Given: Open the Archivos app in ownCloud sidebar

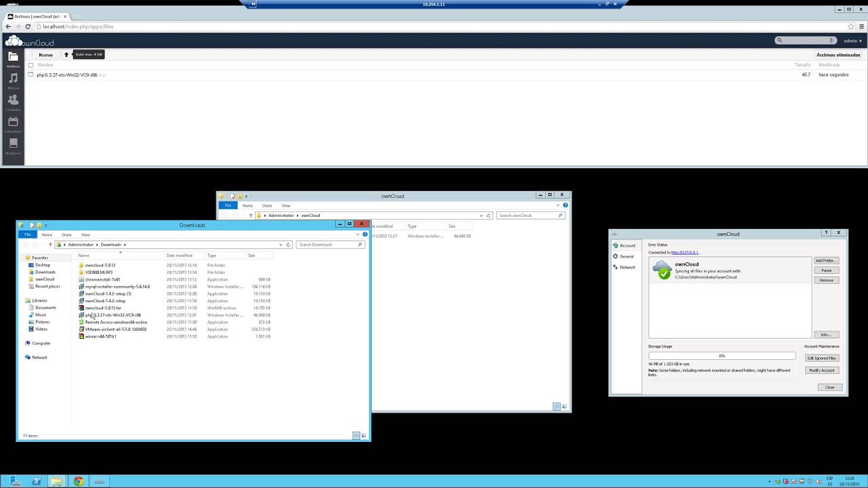Looking at the screenshot, I should (x=13, y=60).
